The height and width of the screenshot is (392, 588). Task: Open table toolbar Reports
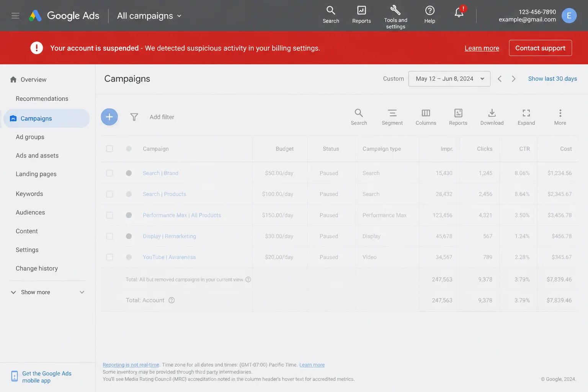pos(458,117)
